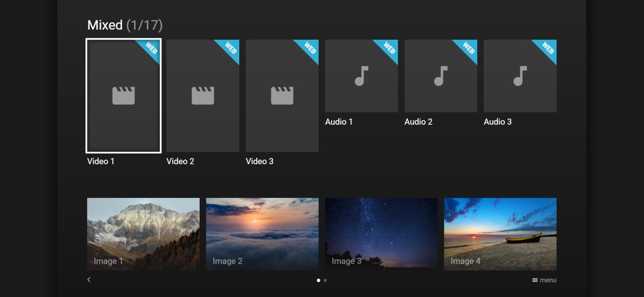Click the WEB badge on Audio 3
The width and height of the screenshot is (644, 297).
click(x=548, y=48)
